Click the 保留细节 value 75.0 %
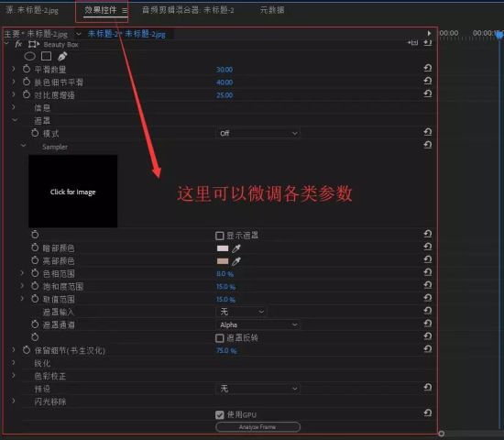 pos(226,350)
